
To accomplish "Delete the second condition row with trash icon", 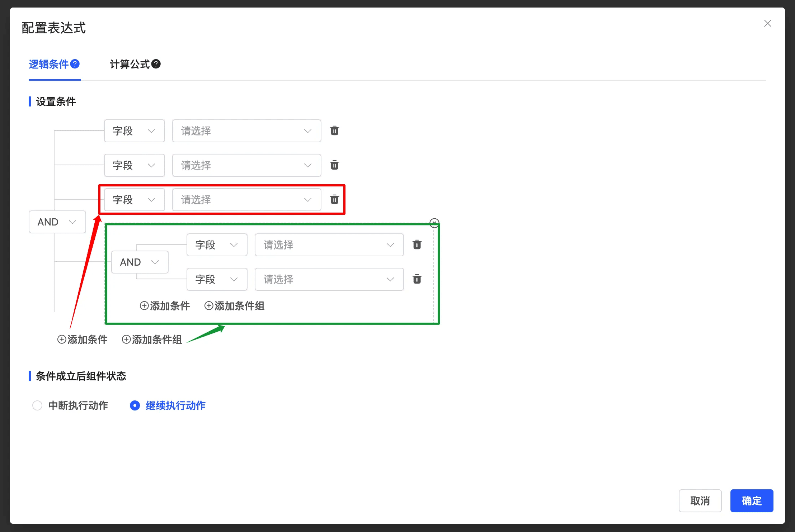I will pyautogui.click(x=334, y=165).
